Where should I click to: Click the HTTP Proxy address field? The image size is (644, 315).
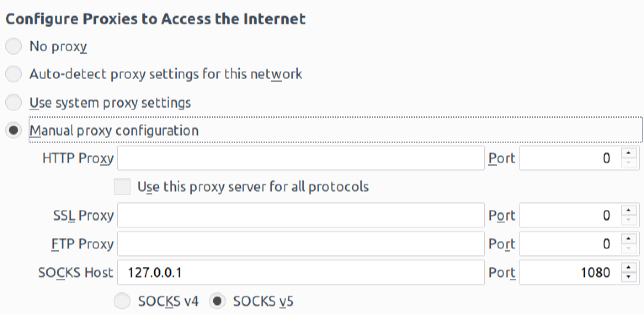[x=301, y=158]
